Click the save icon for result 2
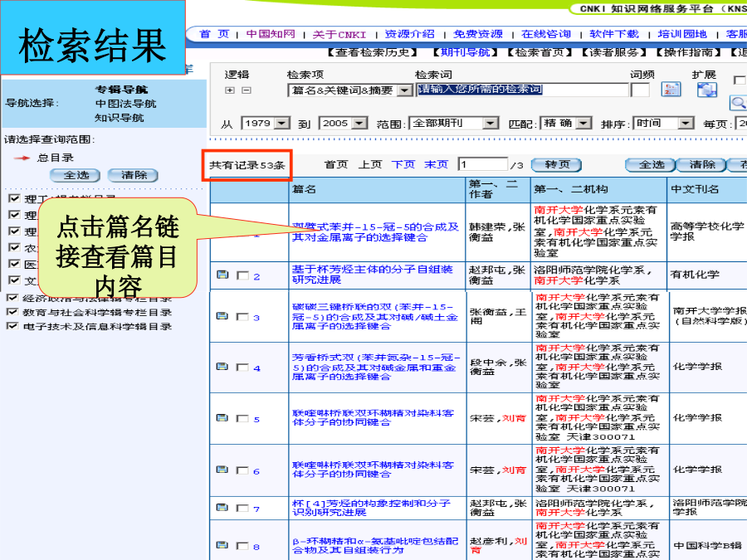The image size is (747, 560). pos(222,275)
